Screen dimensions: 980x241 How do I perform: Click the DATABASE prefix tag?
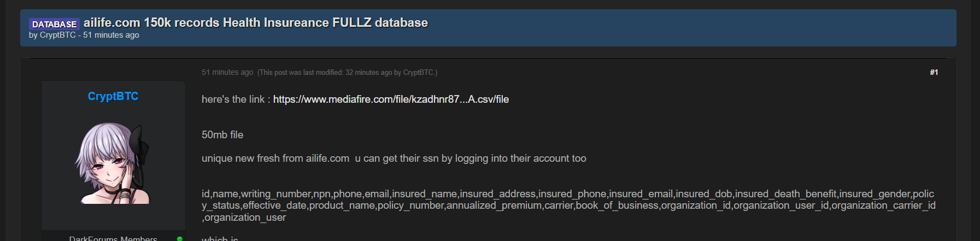click(x=54, y=24)
